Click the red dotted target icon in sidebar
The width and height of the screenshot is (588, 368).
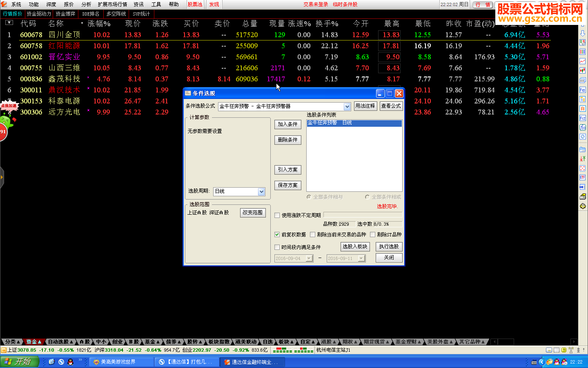[583, 168]
